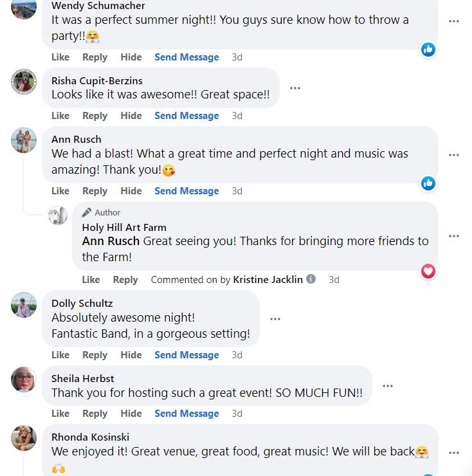The width and height of the screenshot is (472, 476).
Task: Open Kristine Jacklin's profile link
Action: (x=268, y=280)
